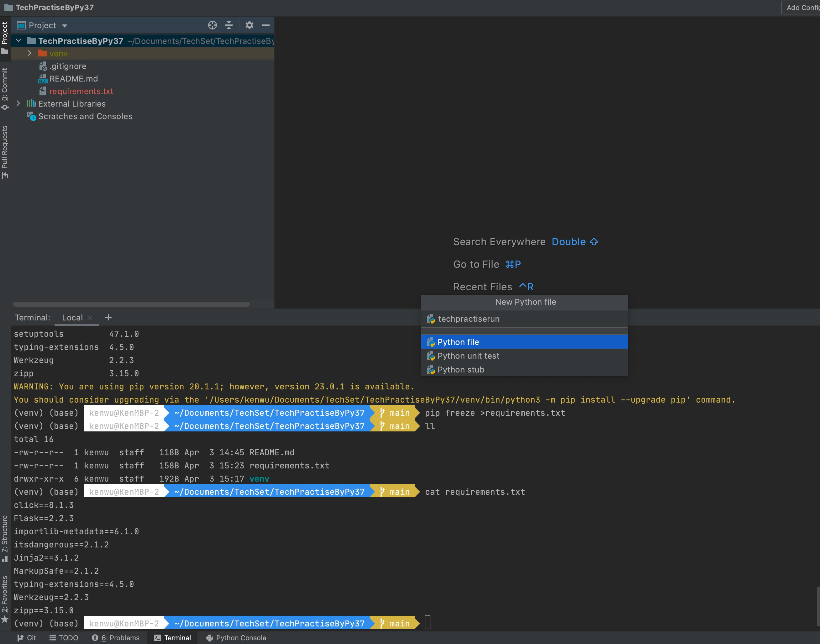This screenshot has height=644, width=820.
Task: Hide the Project panel with minus icon
Action: (266, 25)
